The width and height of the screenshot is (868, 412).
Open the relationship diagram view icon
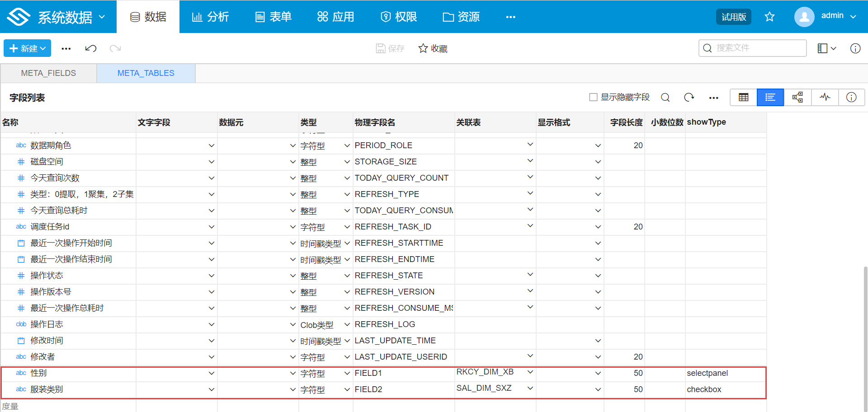[797, 97]
